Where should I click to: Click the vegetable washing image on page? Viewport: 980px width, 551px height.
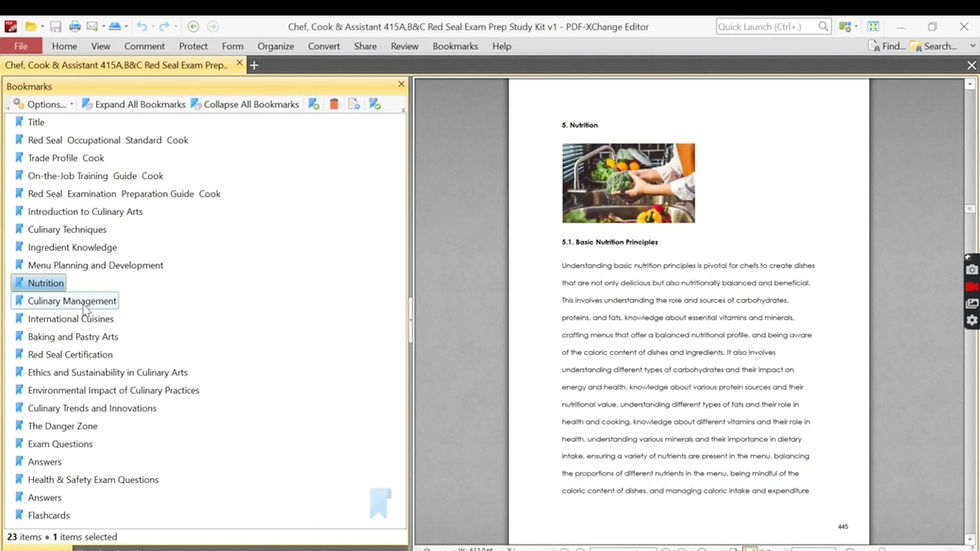coord(628,183)
